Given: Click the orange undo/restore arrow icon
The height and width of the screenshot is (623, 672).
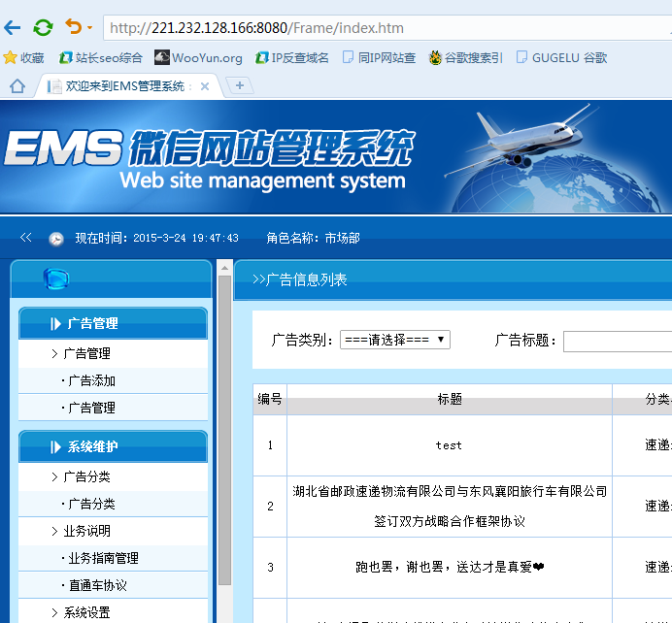Looking at the screenshot, I should [x=73, y=26].
